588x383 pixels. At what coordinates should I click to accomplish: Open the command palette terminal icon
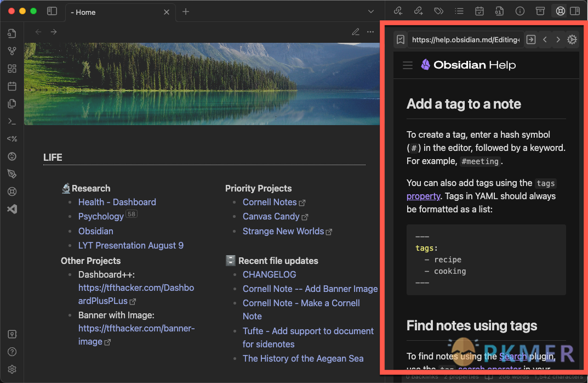12,121
